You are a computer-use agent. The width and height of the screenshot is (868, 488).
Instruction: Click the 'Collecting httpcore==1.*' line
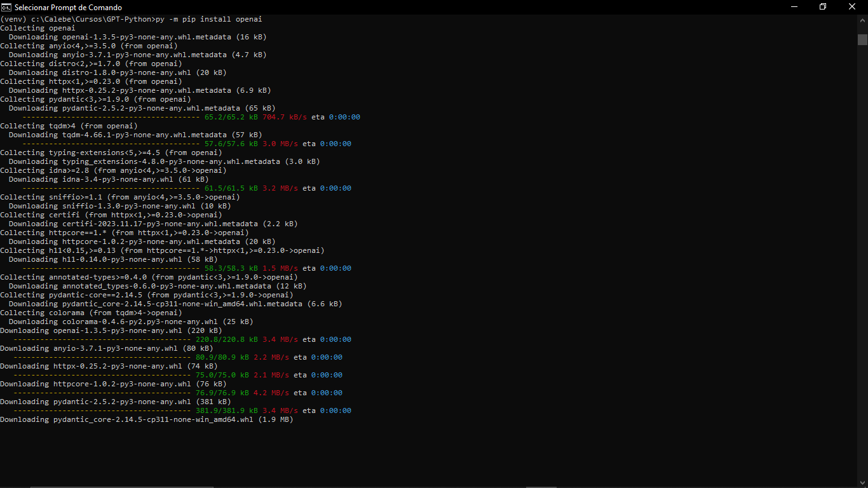125,233
